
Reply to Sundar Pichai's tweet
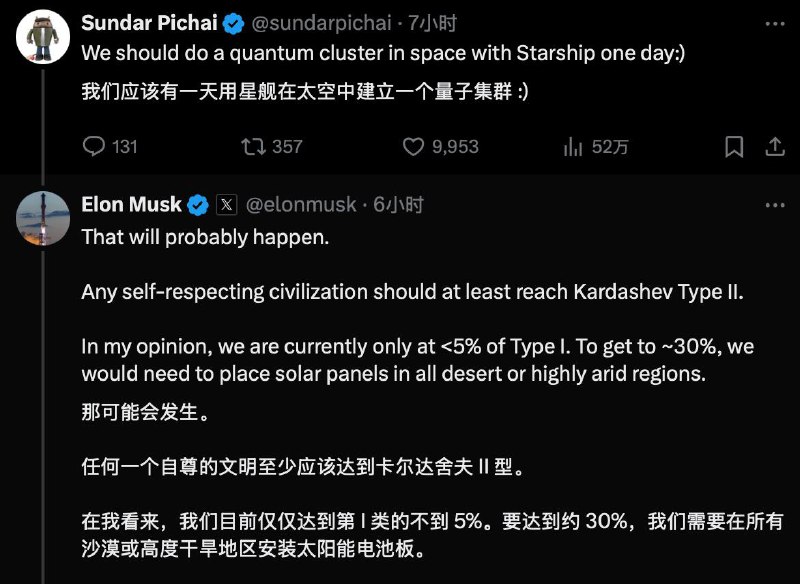coord(94,146)
